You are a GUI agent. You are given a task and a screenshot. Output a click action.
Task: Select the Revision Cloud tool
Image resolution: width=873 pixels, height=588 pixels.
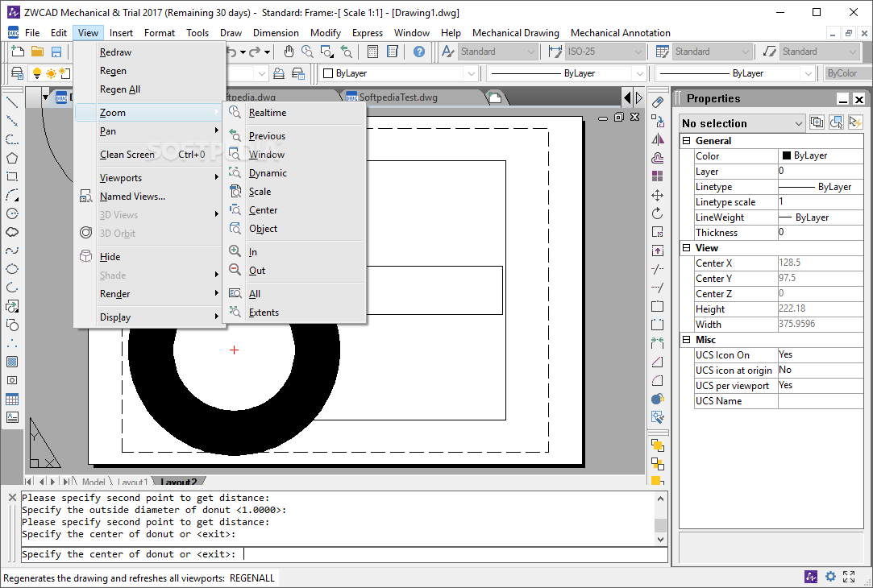coord(12,232)
